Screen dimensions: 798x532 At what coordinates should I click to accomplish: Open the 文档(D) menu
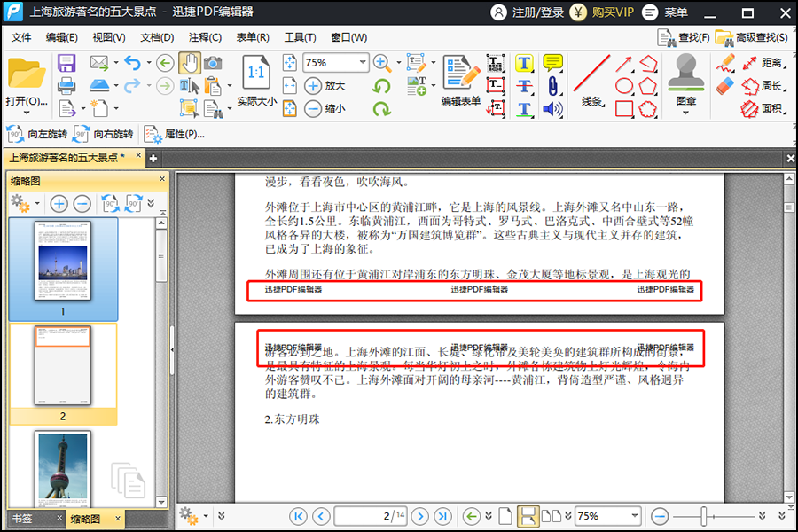157,37
